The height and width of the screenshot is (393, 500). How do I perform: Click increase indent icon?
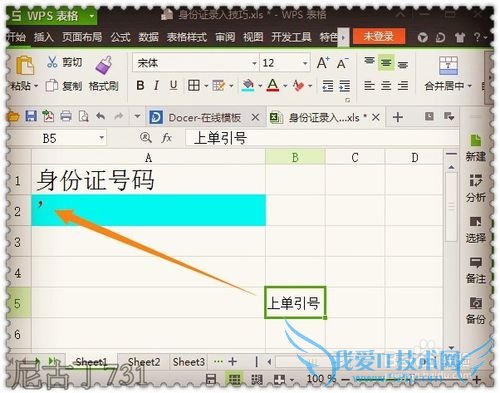(344, 86)
